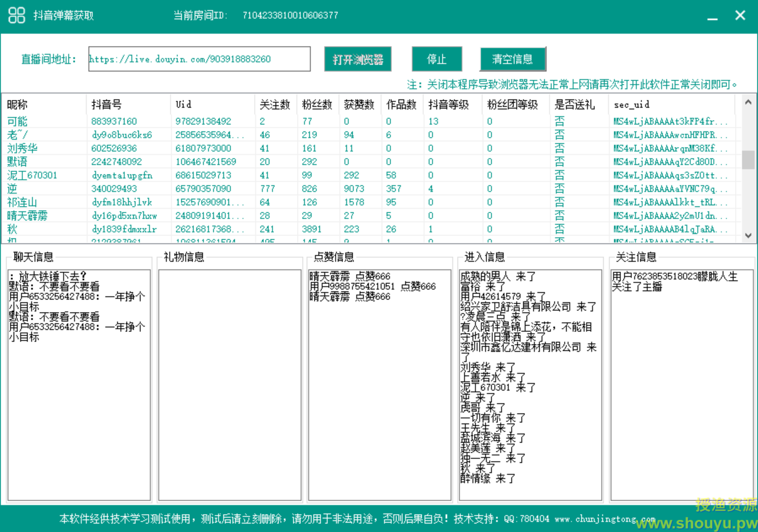Click the 独一无二 来了 entry

[493, 458]
